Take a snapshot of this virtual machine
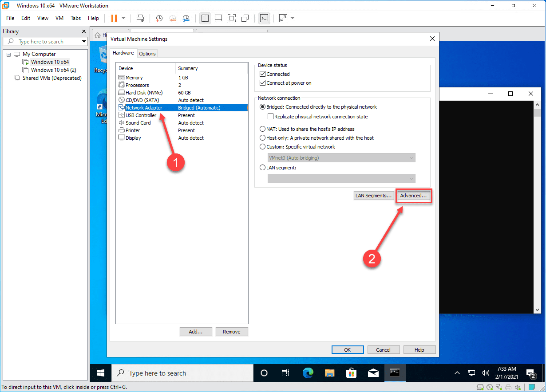 pos(159,18)
